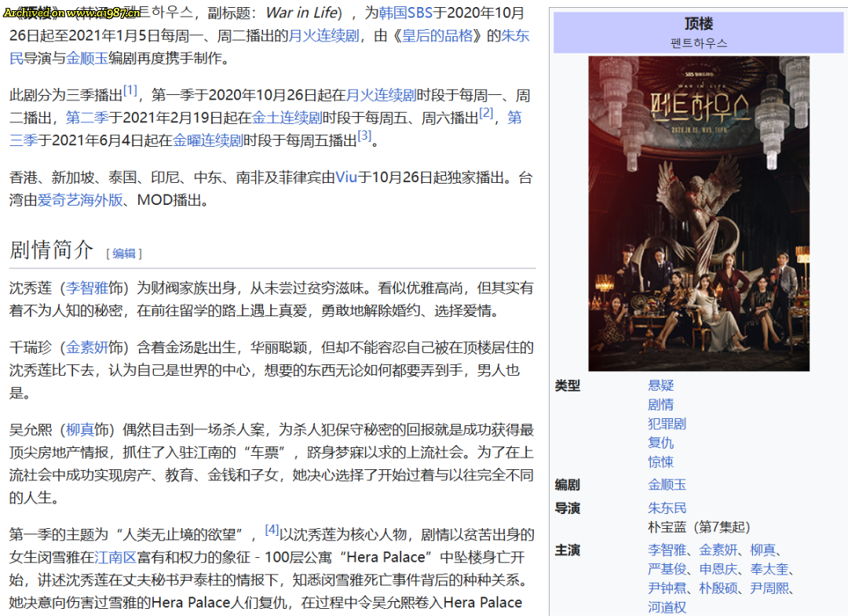Open the 河道权 cast link
This screenshot has width=848, height=616.
pos(667,607)
